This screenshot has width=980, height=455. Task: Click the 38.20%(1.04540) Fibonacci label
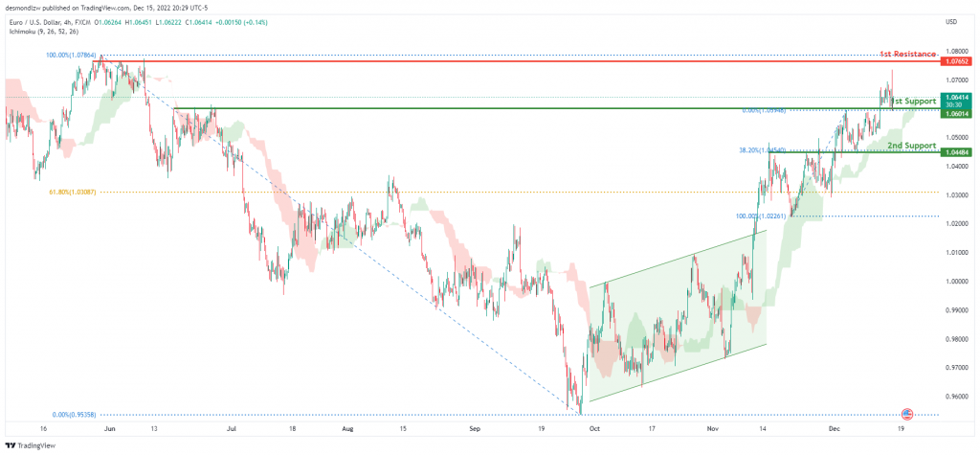point(763,150)
